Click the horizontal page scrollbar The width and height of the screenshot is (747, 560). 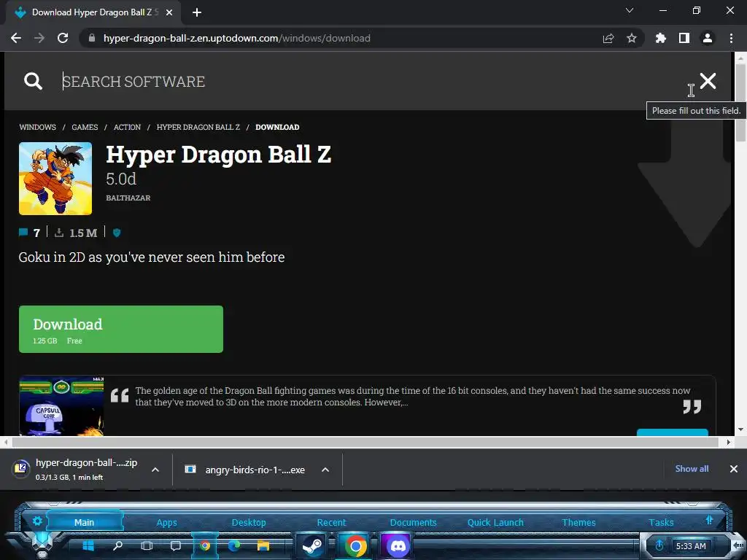pyautogui.click(x=365, y=443)
